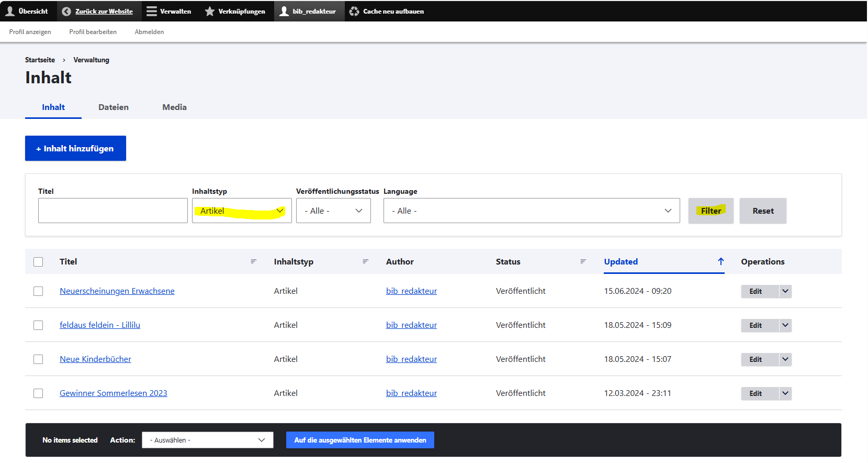Screen dimensions: 868x463
Task: Click the sort icon in the Status column header
Action: coord(583,261)
